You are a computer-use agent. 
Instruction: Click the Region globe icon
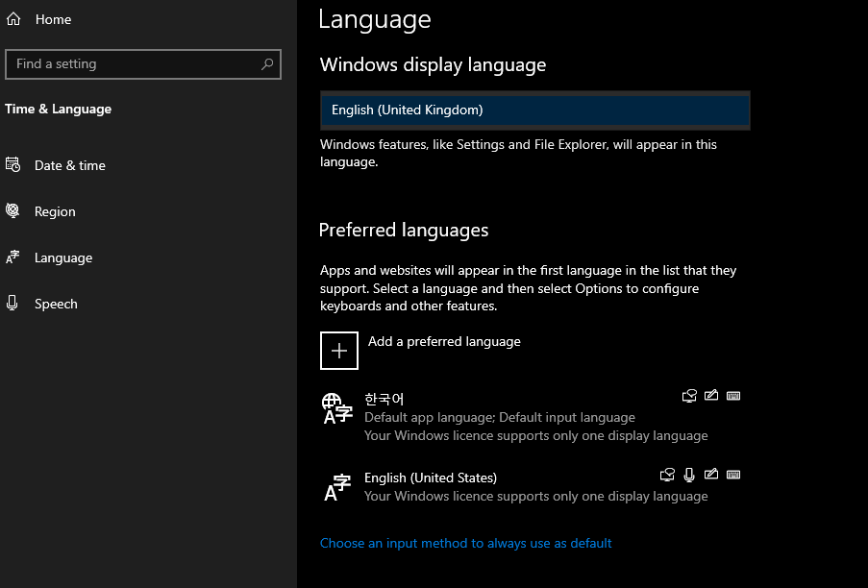coord(12,210)
